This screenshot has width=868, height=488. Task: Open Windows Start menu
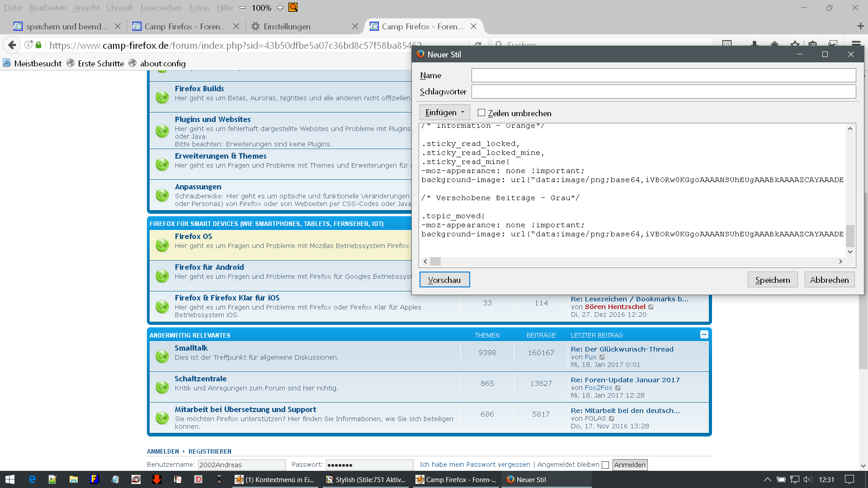point(10,479)
